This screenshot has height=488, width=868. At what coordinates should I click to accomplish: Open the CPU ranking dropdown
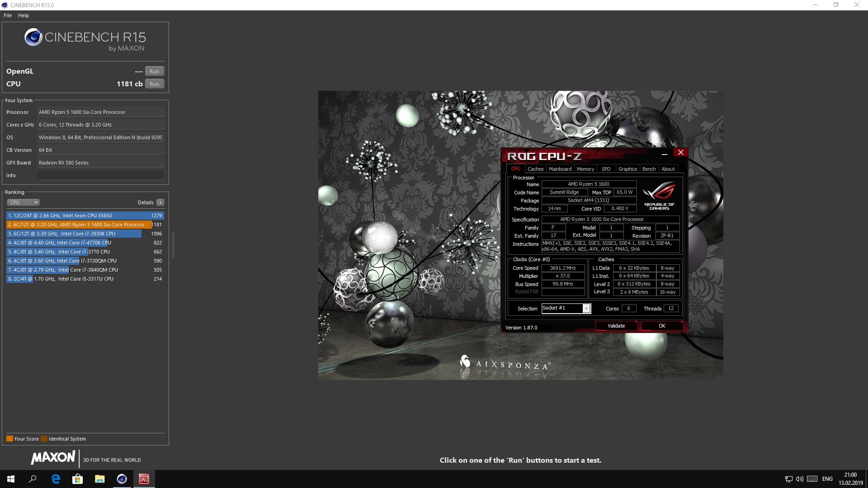coord(23,202)
